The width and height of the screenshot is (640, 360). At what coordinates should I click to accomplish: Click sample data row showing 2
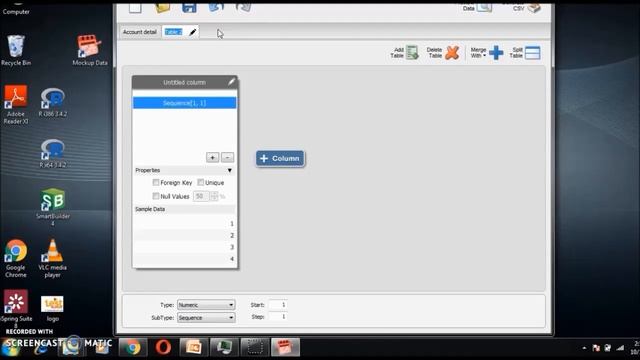(184, 236)
